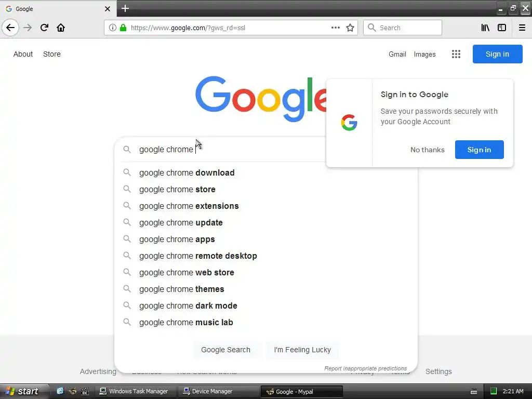Switch to Device Manager taskbar item
The height and width of the screenshot is (399, 532).
point(217,392)
